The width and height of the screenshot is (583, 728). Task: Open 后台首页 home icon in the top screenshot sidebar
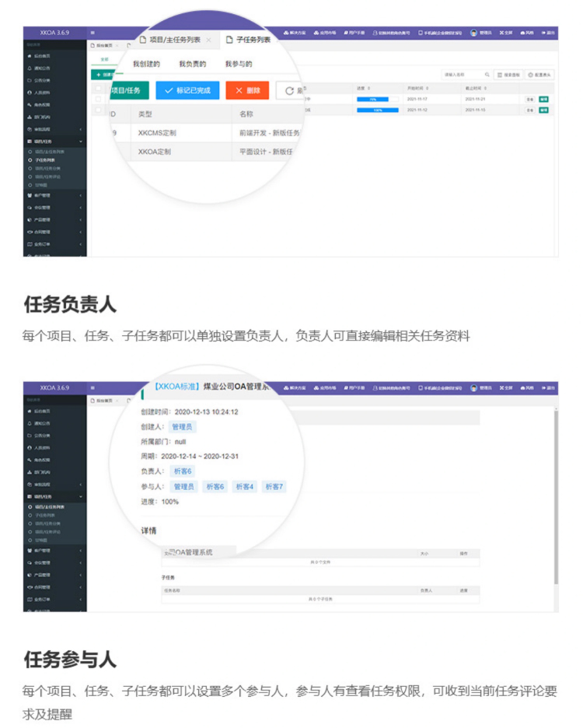(x=29, y=57)
